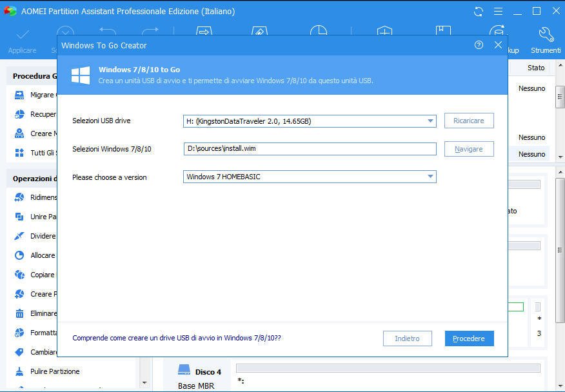Viewport: 565px width, 392px height.
Task: Select Unire Partizioni icon
Action: pyautogui.click(x=19, y=217)
